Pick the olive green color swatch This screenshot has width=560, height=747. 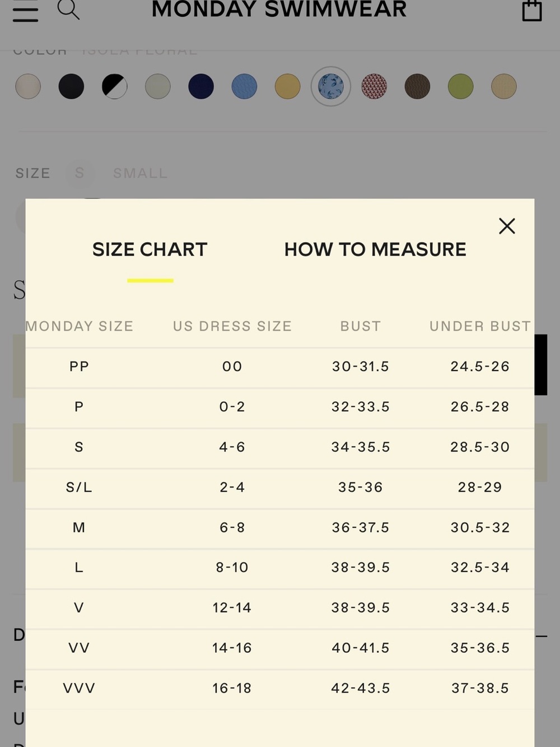coord(461,87)
